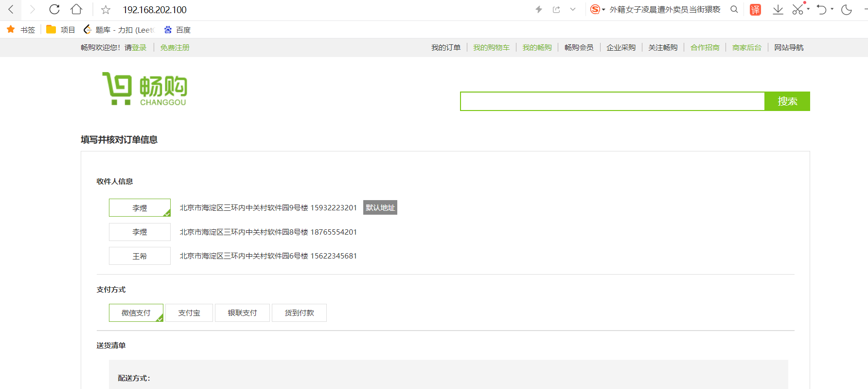Click the 配送方式 label
The image size is (868, 389).
point(134,378)
